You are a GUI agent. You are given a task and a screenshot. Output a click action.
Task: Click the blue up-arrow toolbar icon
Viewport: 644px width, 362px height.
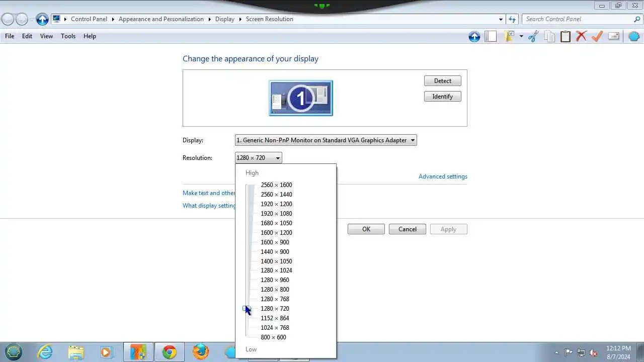click(474, 36)
